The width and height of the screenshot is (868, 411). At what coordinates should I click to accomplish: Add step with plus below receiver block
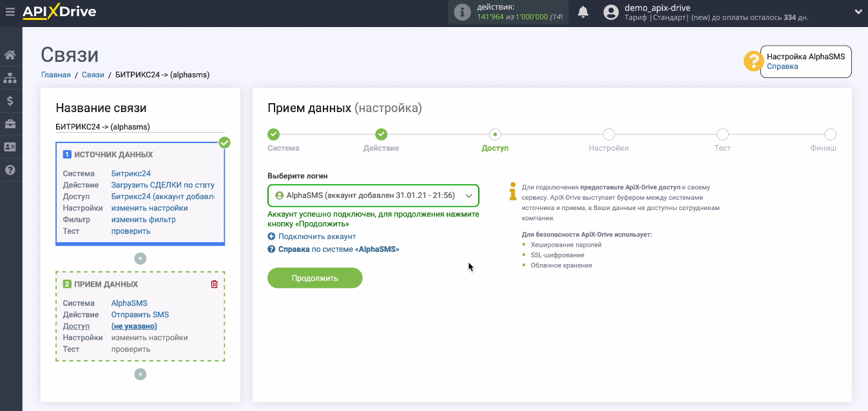(140, 374)
